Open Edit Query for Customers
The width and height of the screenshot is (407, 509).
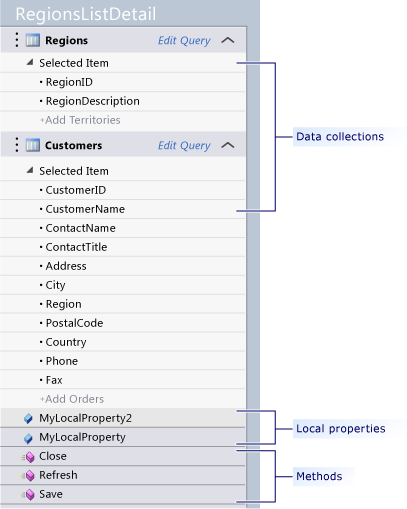[x=184, y=146]
